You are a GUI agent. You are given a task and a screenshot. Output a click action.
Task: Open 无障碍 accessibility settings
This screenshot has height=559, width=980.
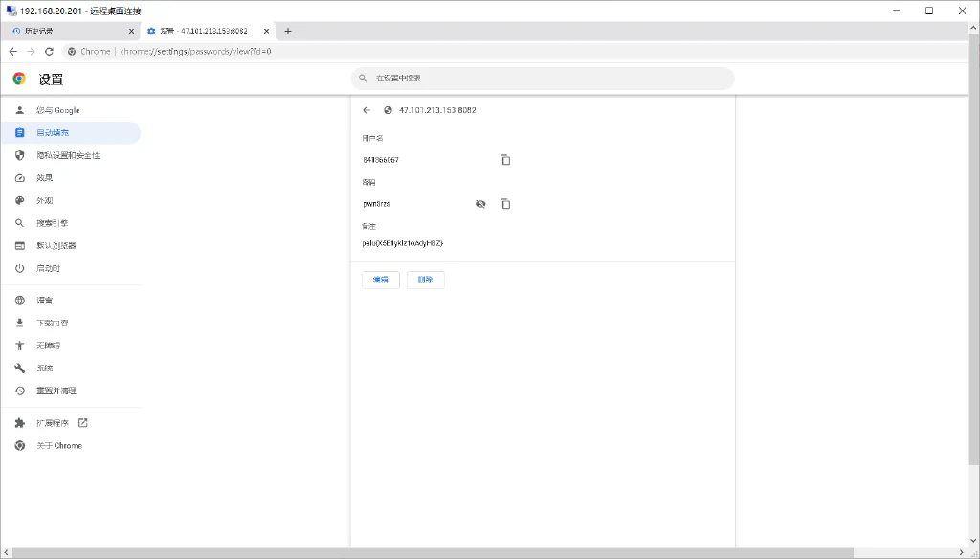click(x=48, y=346)
